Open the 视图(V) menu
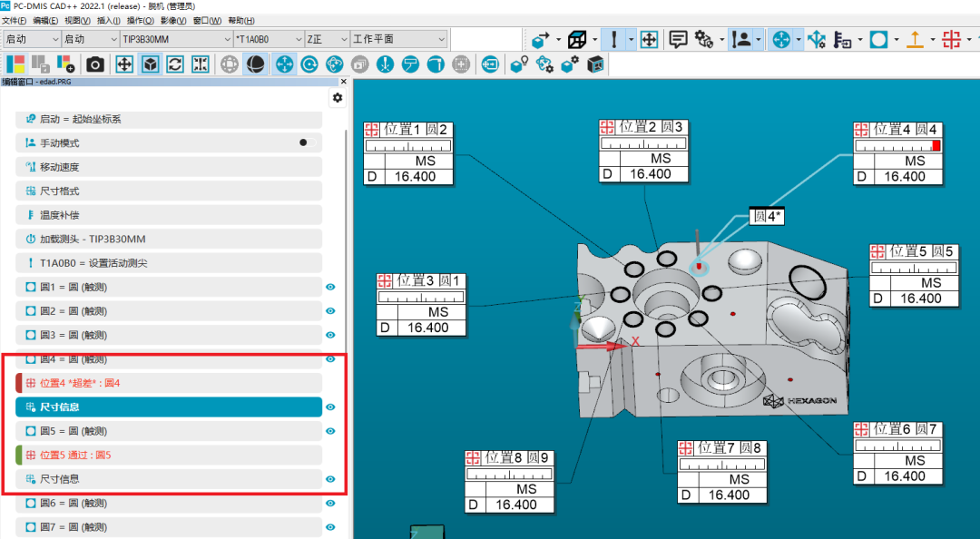980x539 pixels. click(x=77, y=21)
